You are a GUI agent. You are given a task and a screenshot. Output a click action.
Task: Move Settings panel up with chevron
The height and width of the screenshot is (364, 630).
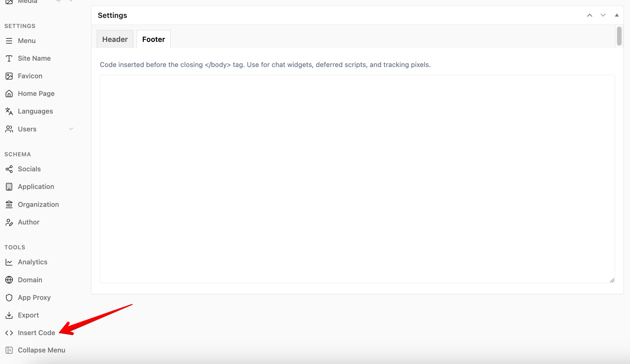coord(590,15)
